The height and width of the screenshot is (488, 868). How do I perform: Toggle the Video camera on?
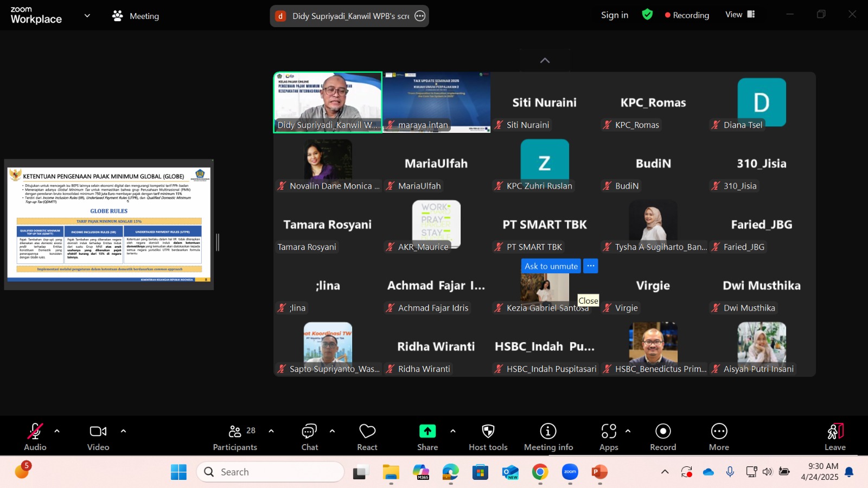[x=98, y=432]
